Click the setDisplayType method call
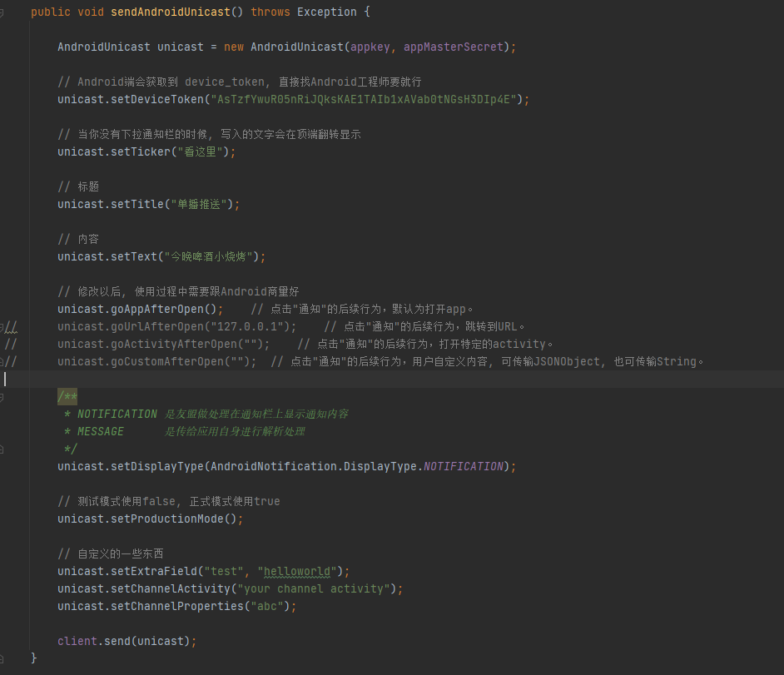The width and height of the screenshot is (784, 675). tap(157, 467)
